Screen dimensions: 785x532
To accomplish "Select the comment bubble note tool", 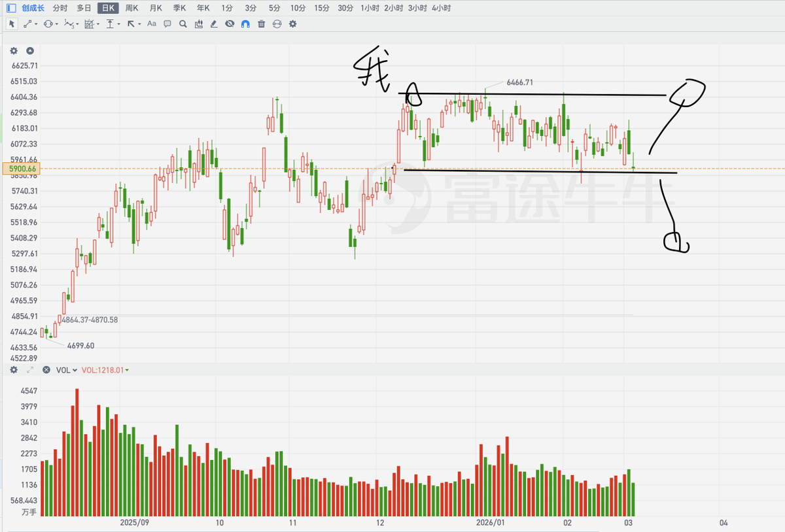I will 167,24.
